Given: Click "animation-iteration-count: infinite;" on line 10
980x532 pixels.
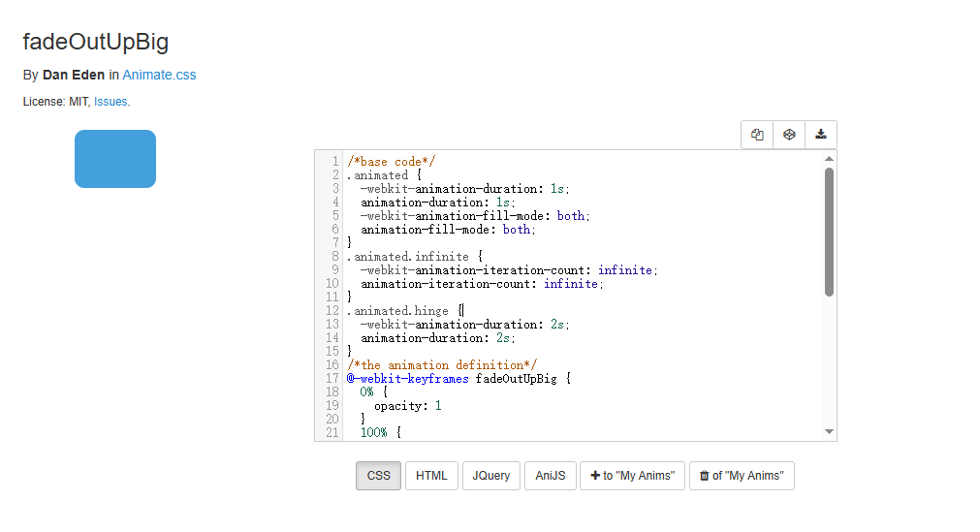Looking at the screenshot, I should (x=482, y=284).
